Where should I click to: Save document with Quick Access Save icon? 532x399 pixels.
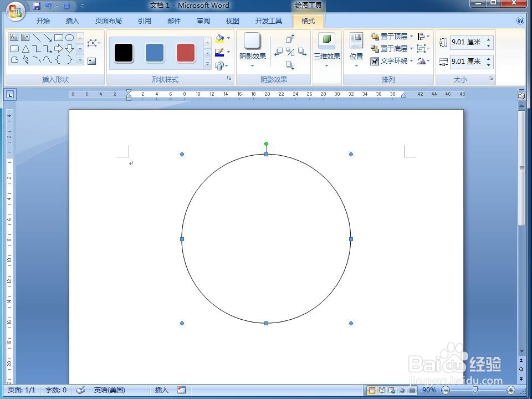tap(37, 6)
